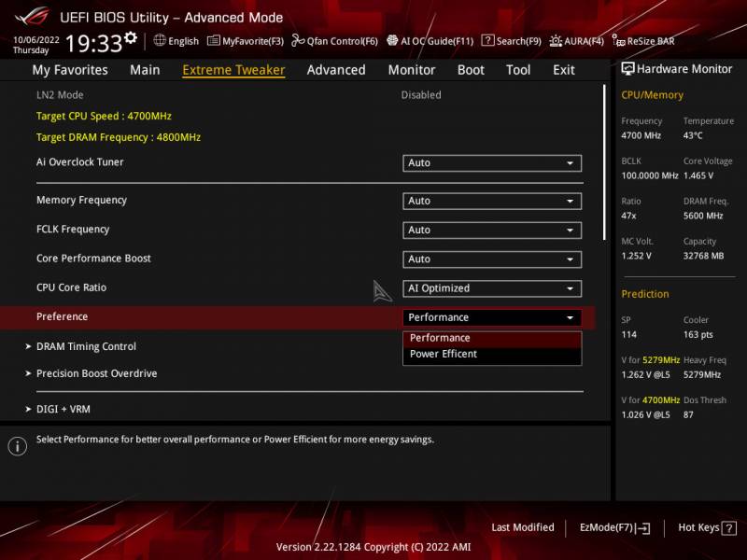Click the 10/06/2022 Thursday date

click(x=35, y=45)
